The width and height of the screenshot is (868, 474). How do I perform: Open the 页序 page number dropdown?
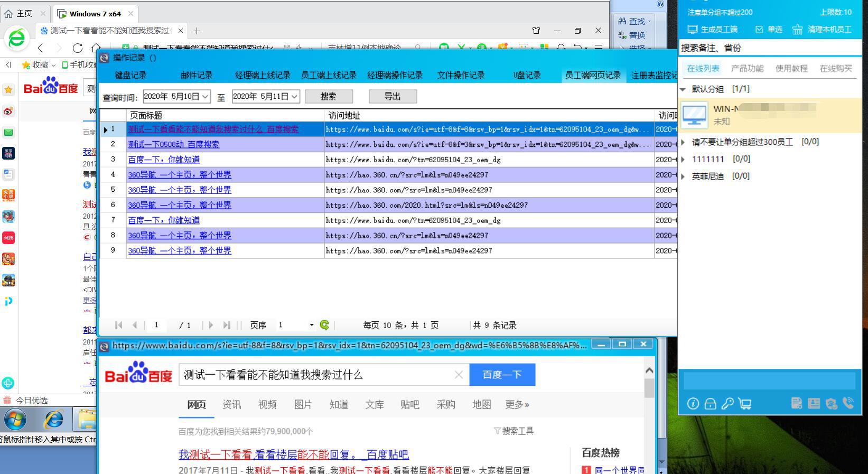pyautogui.click(x=311, y=325)
